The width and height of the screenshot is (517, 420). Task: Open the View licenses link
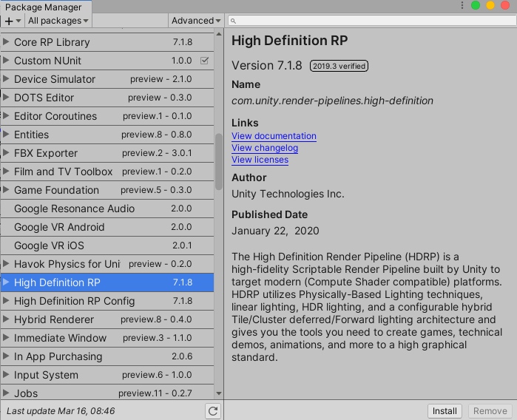click(260, 160)
